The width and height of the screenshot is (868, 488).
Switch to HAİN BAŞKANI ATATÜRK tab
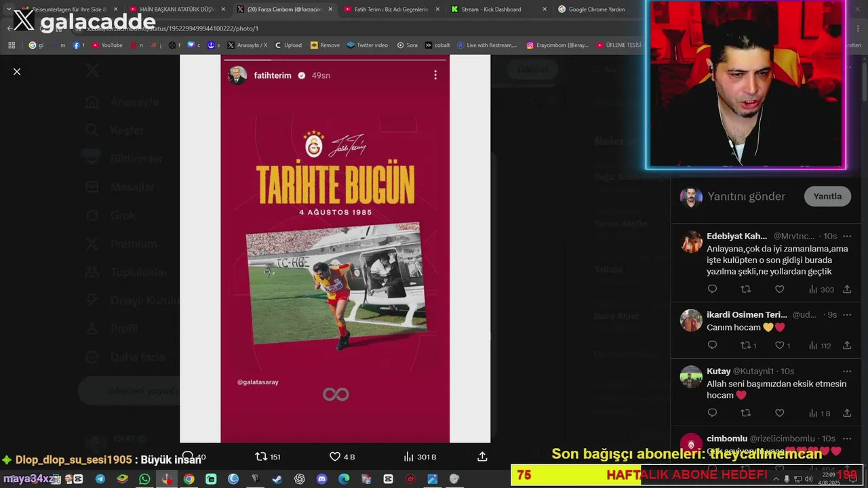coord(176,9)
